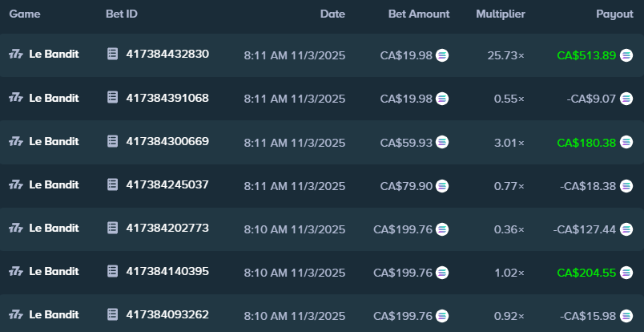Click the Multiplier column header
Viewport: 644px width, 332px height.
[x=501, y=14]
